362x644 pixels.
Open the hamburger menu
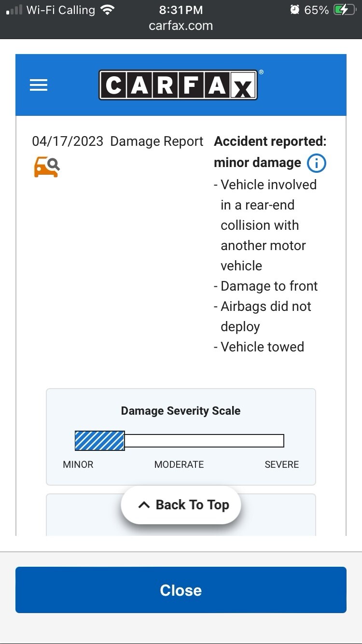click(x=39, y=85)
